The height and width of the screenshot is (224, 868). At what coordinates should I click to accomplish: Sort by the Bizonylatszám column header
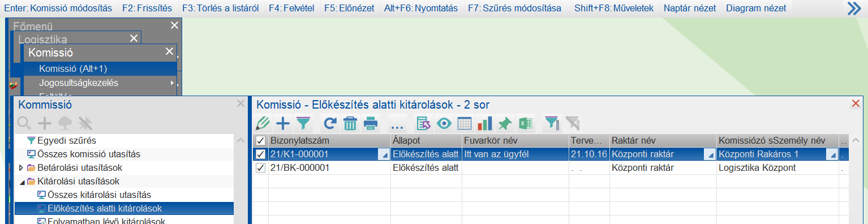329,140
